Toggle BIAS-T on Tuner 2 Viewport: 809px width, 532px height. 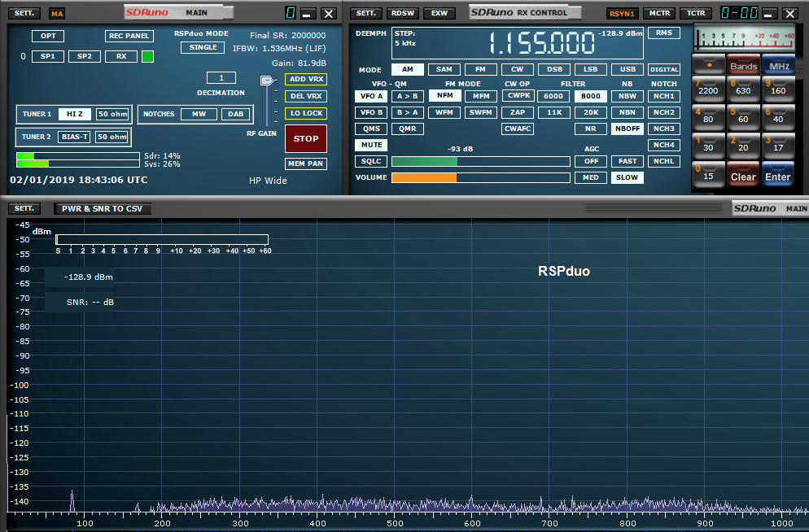point(75,137)
